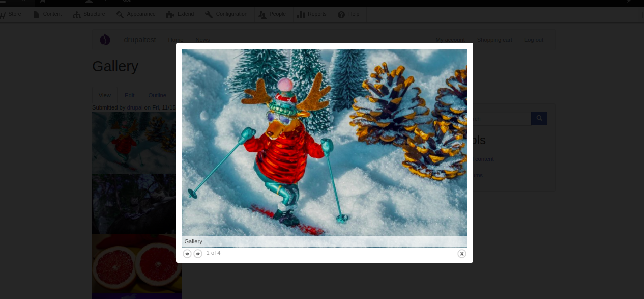The height and width of the screenshot is (299, 644).
Task: Open the Appearance admin menu
Action: coord(136,14)
